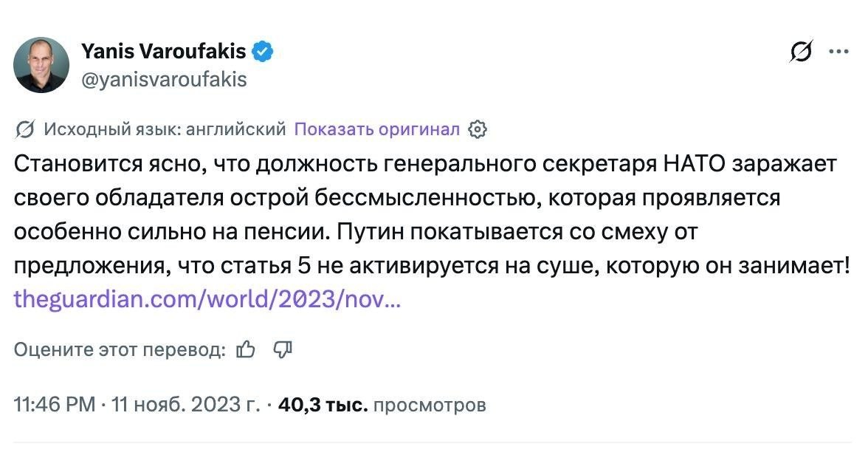Click the "Оцените этот перевод:" label

120,349
